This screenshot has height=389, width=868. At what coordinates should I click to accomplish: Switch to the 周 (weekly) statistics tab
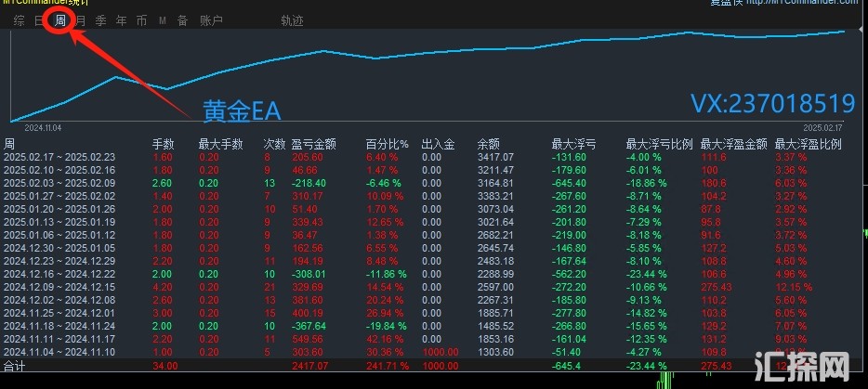coord(60,19)
